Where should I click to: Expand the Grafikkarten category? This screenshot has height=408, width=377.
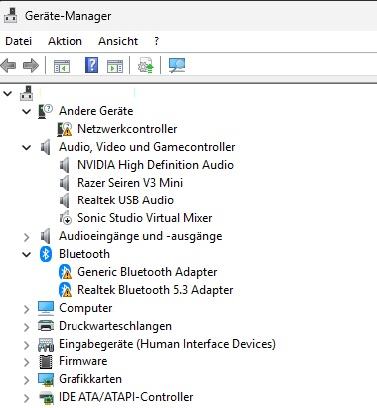(26, 380)
